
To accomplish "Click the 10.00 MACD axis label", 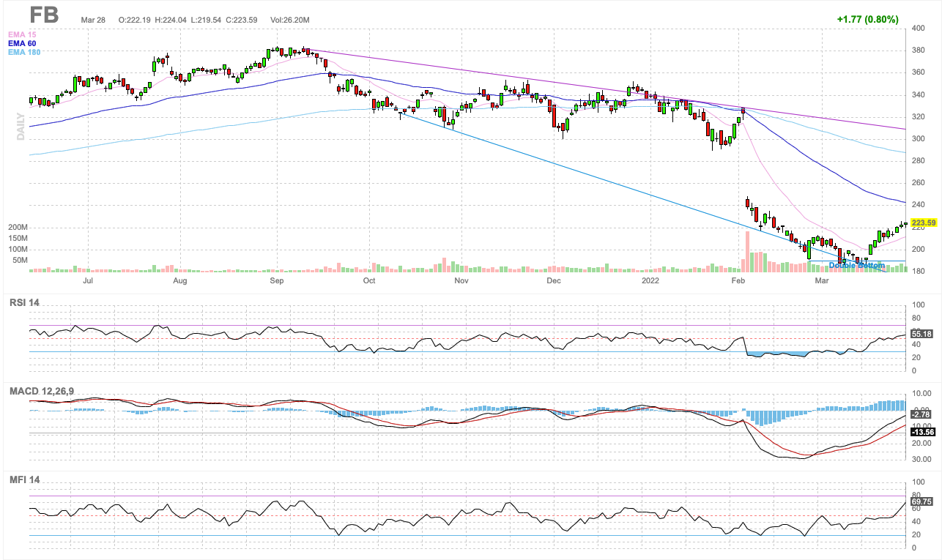I will pos(921,394).
